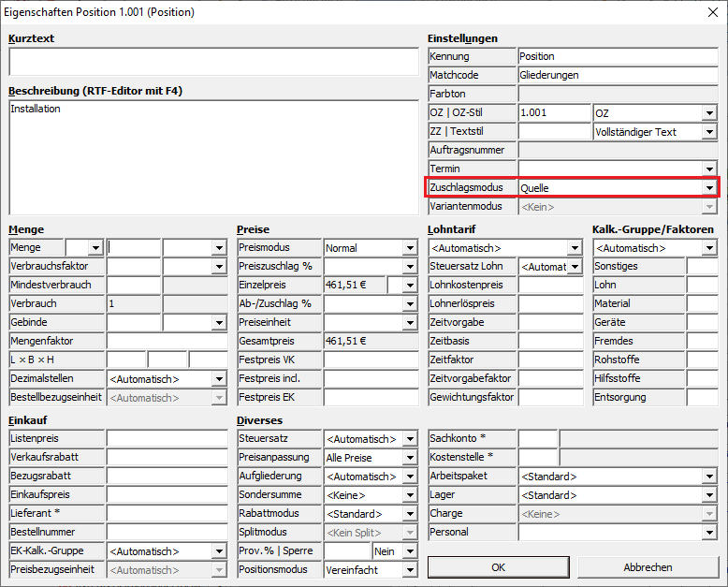Click the OK button
The width and height of the screenshot is (728, 587).
tap(498, 567)
